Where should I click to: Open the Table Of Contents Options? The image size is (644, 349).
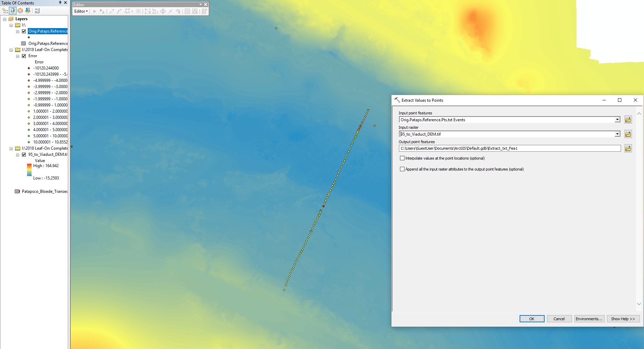click(37, 11)
